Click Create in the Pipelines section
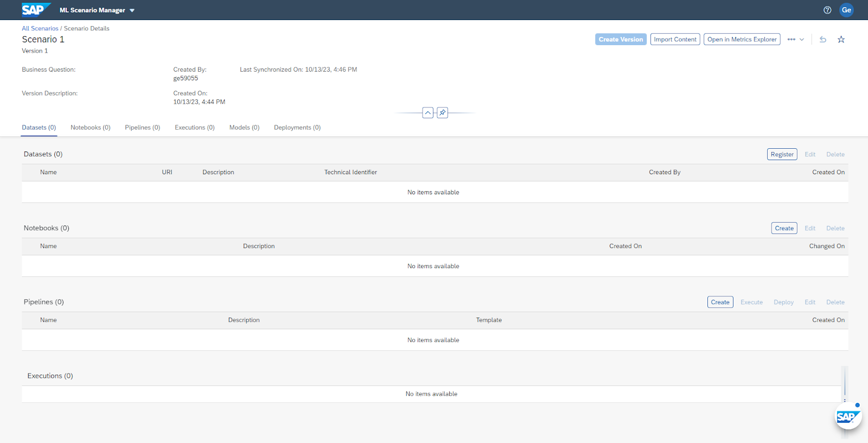Screen dimensions: 868x443 pos(720,302)
